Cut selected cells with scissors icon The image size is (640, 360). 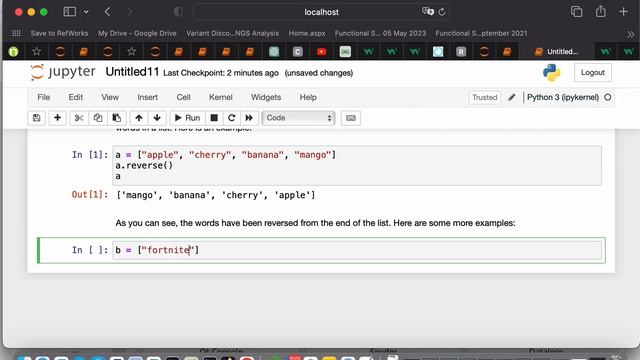[79, 118]
